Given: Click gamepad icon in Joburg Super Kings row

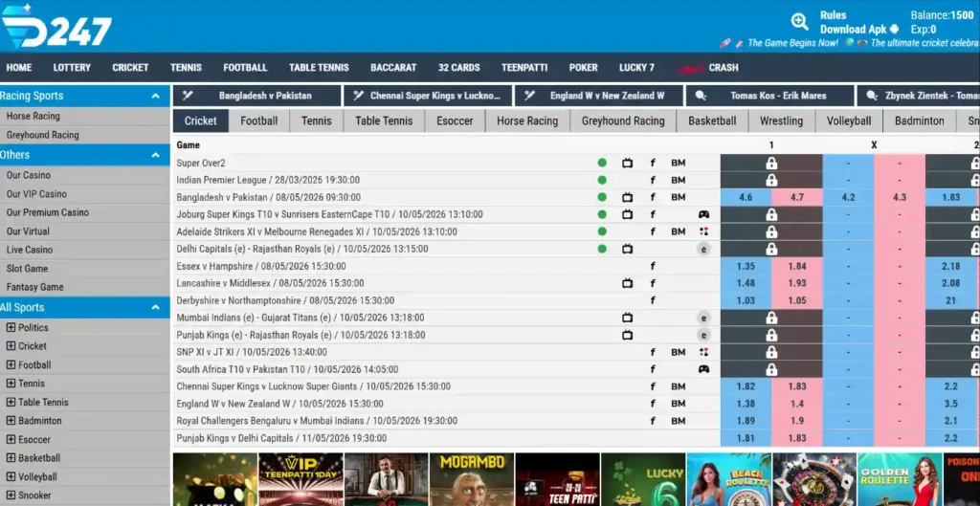Looking at the screenshot, I should tap(703, 214).
